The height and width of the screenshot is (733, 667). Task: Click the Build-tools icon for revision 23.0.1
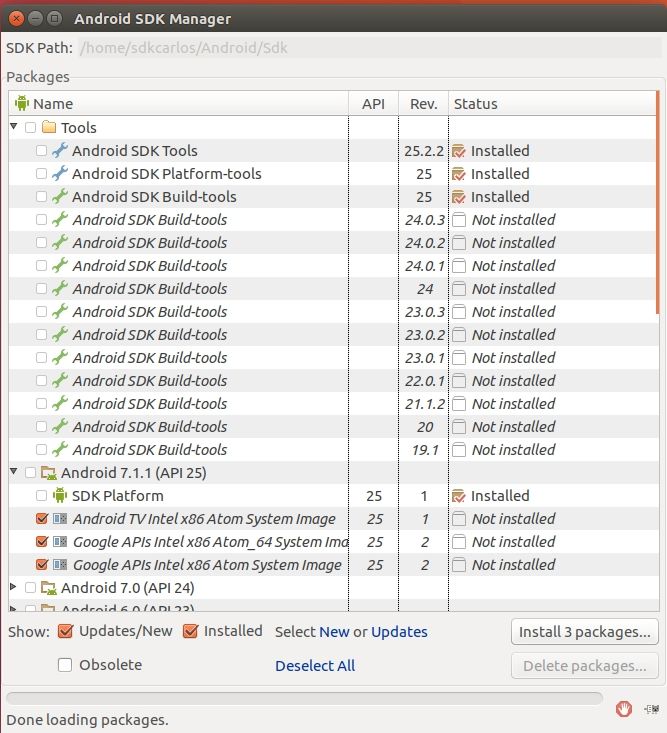[60, 358]
